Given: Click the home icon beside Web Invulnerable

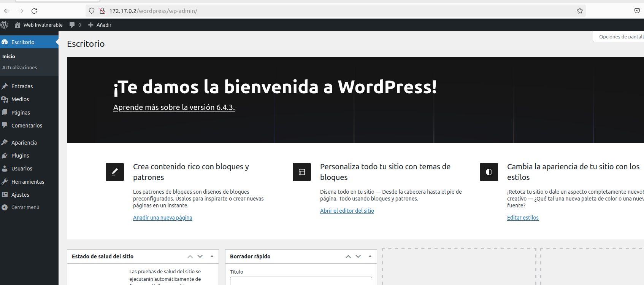Looking at the screenshot, I should click(x=17, y=25).
